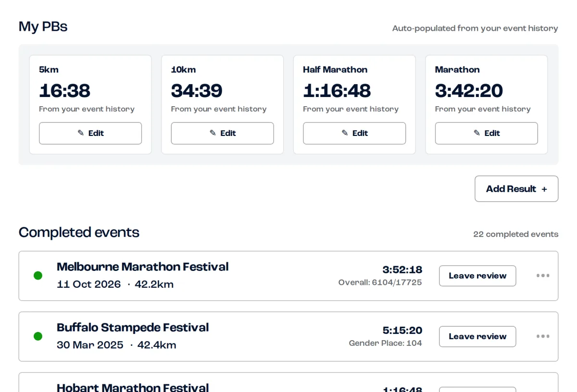Leave review for Melbourne Marathon Festival
Image resolution: width=577 pixels, height=392 pixels.
(x=477, y=276)
